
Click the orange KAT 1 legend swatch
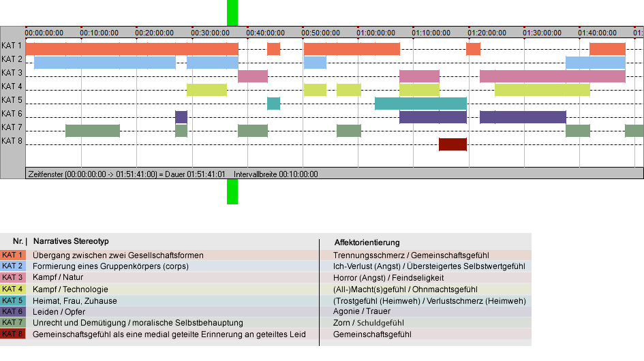(x=13, y=255)
